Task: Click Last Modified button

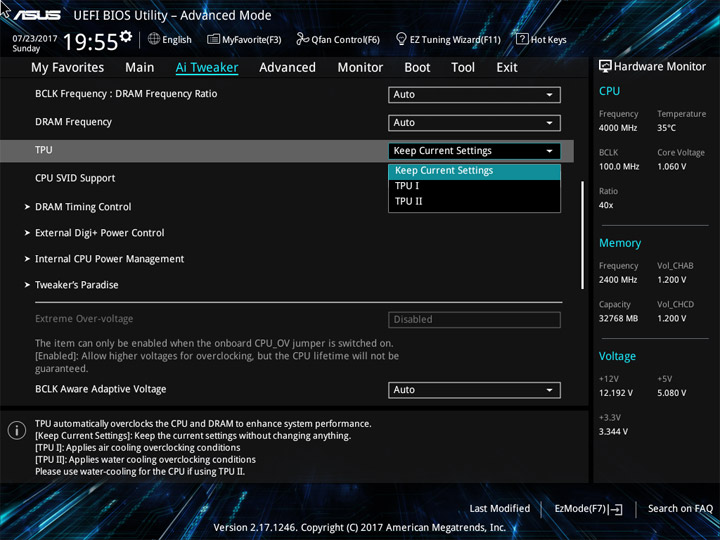Action: [x=500, y=508]
